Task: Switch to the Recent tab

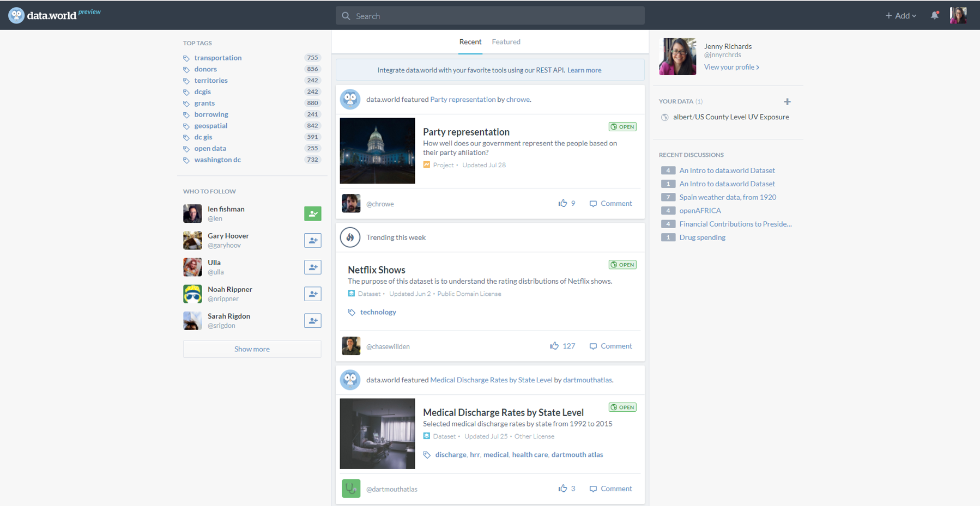Action: coord(470,42)
